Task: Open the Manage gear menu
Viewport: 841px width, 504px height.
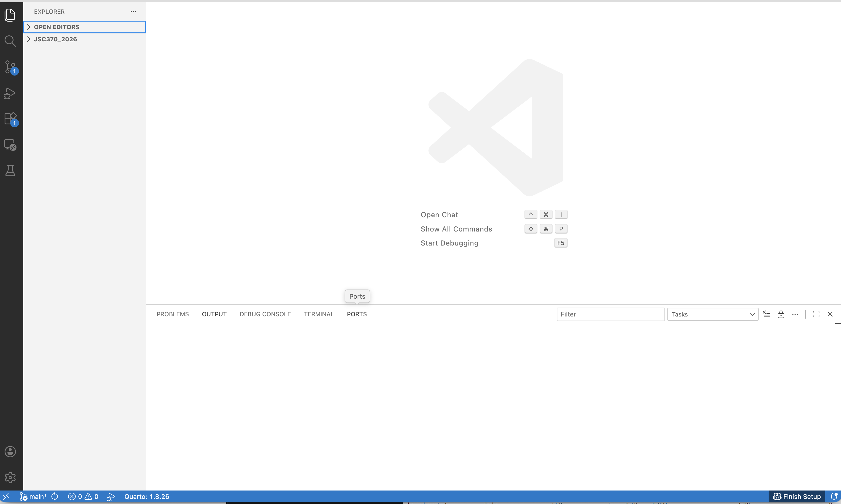Action: pos(10,477)
